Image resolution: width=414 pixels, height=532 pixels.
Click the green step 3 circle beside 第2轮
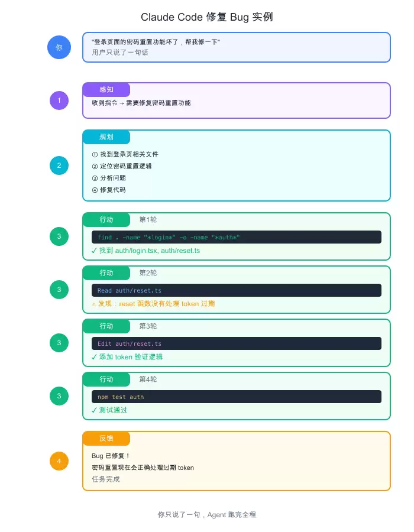[x=59, y=290]
